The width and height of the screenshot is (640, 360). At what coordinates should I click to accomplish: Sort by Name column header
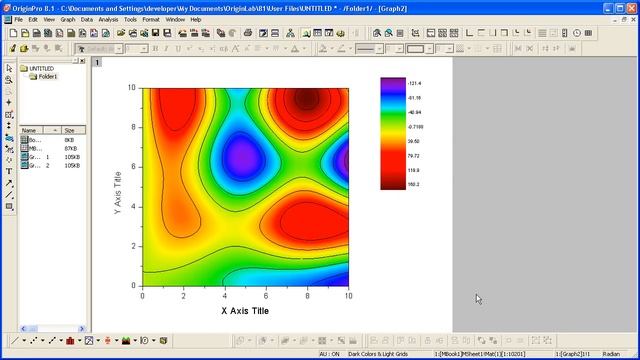pos(31,130)
